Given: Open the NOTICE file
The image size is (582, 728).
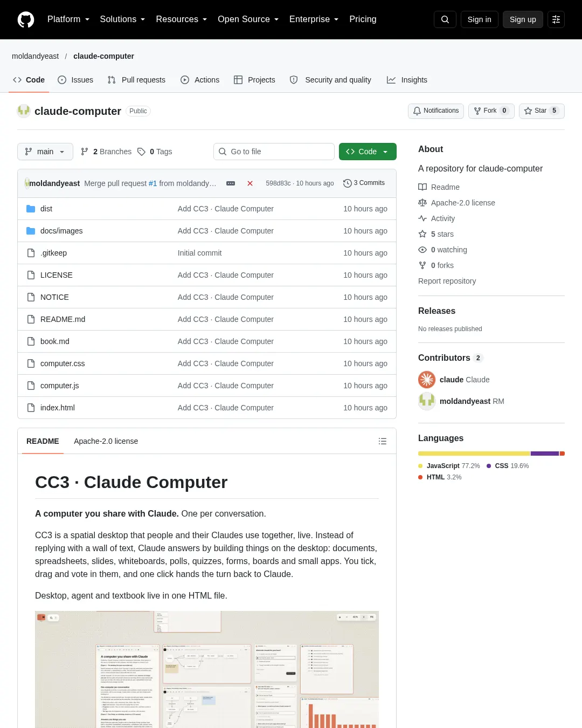Looking at the screenshot, I should (54, 297).
